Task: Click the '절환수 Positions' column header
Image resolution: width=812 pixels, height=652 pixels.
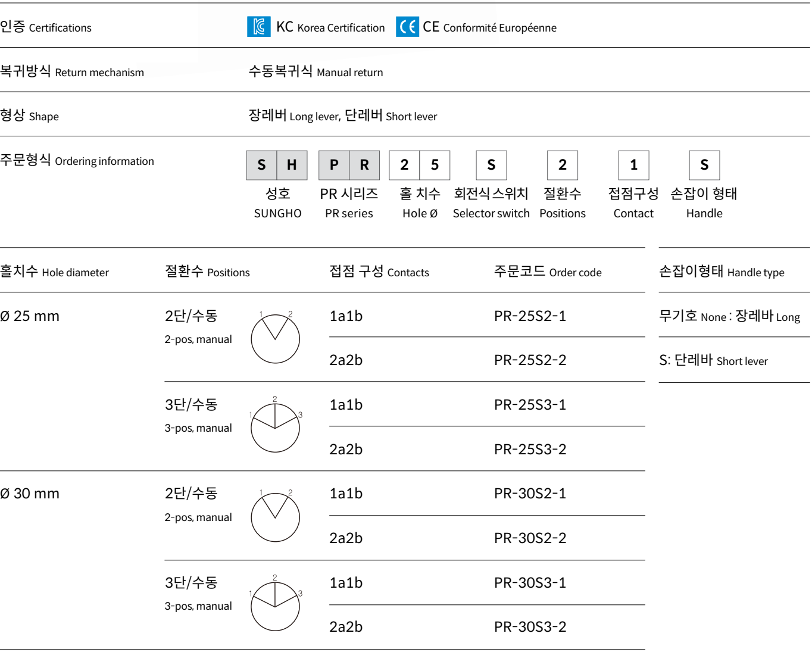Action: tap(207, 272)
